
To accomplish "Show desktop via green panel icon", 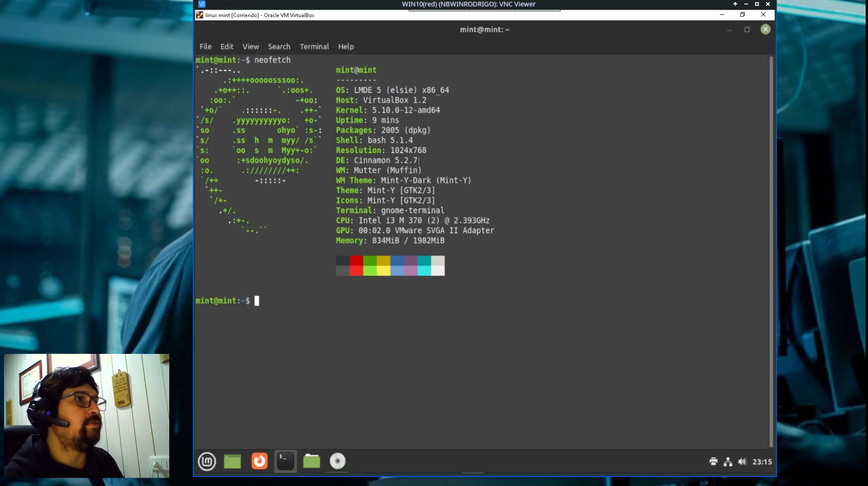I will (x=232, y=461).
